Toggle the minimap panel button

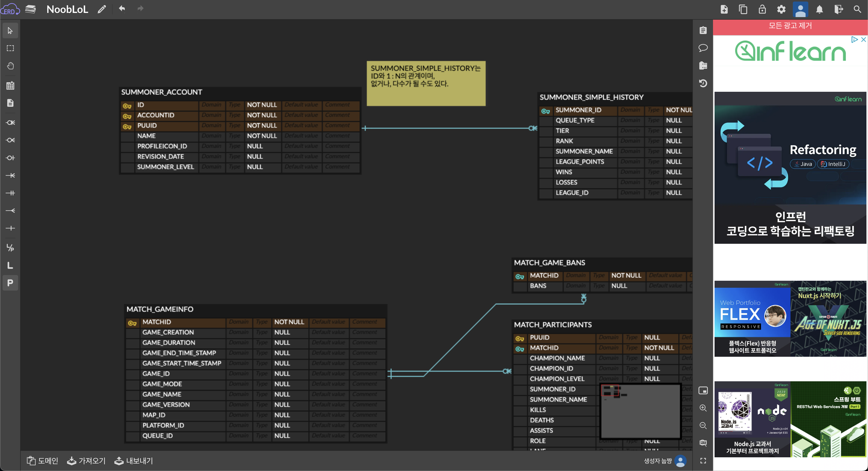[x=703, y=390]
